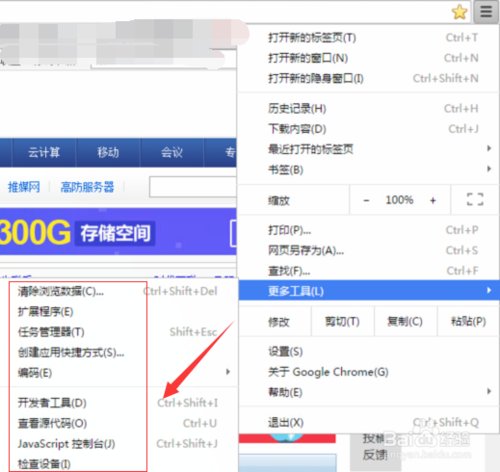Switch to the 云计算 navigation tab

pyautogui.click(x=44, y=152)
